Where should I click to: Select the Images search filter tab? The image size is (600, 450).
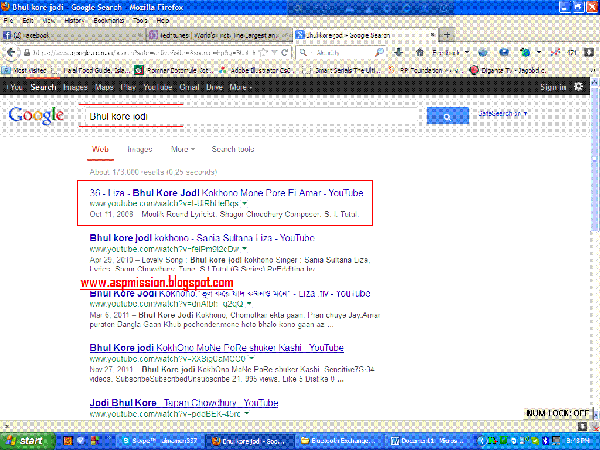point(140,149)
